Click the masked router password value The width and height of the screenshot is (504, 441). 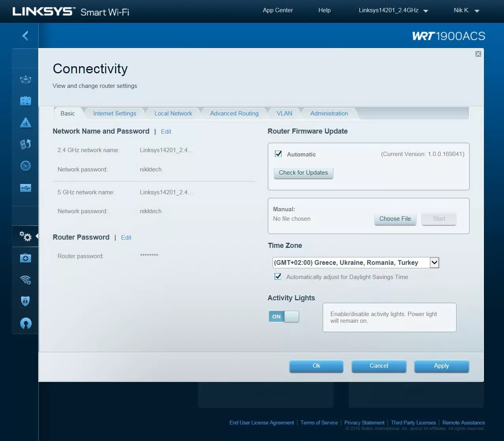pyautogui.click(x=149, y=256)
